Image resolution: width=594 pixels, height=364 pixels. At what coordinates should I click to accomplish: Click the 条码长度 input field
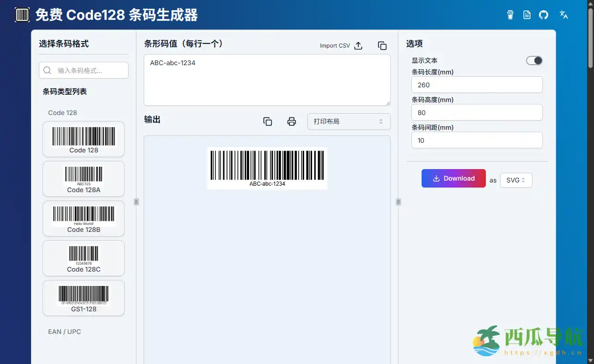coord(477,85)
